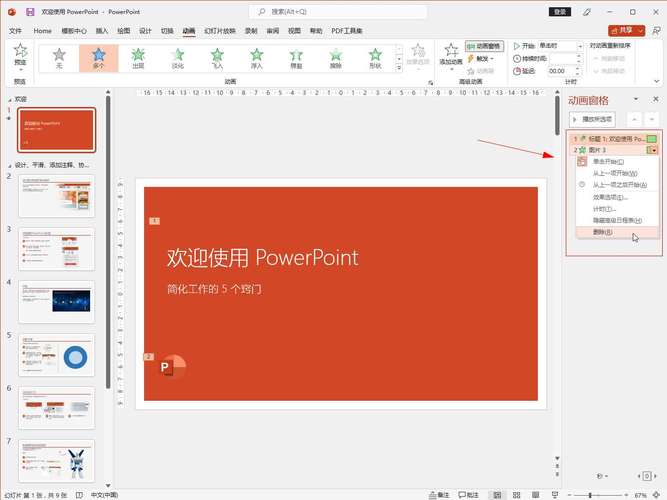Choose the Fade (淡化) animation effect
The image size is (667, 500).
pos(177,58)
